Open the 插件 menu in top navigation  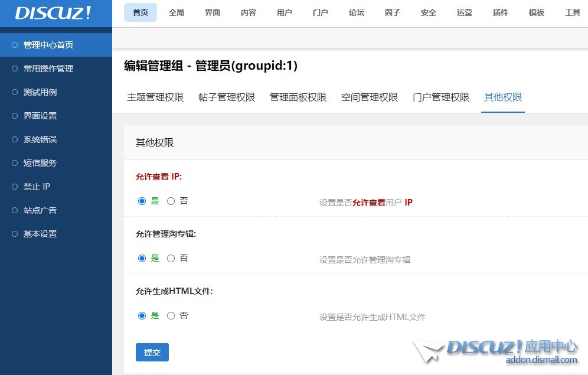click(x=500, y=12)
